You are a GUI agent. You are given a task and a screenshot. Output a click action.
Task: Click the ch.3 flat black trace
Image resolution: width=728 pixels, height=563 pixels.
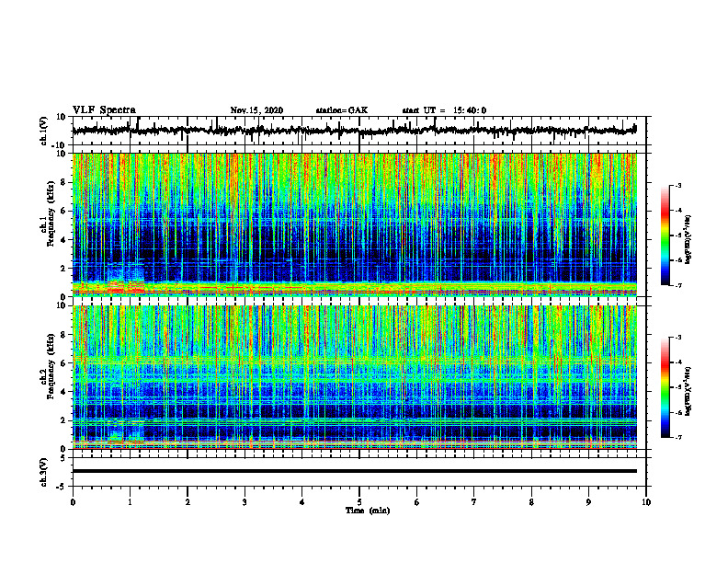click(x=354, y=471)
